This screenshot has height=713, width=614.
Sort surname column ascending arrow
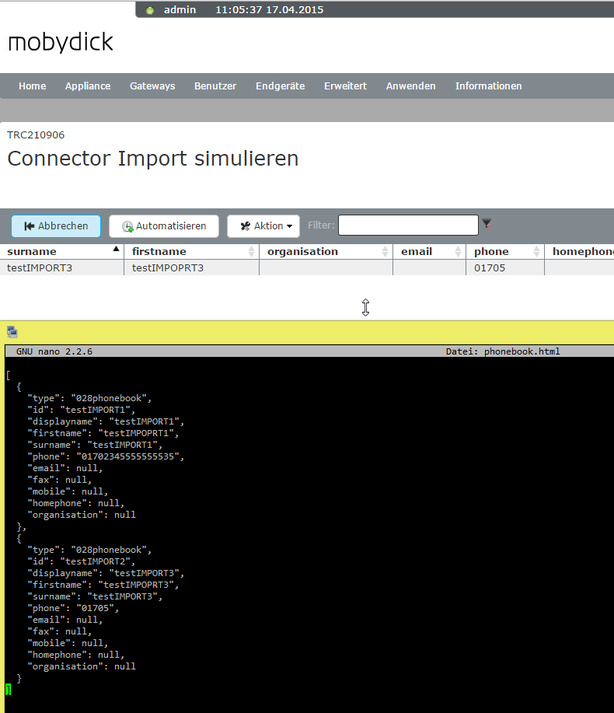pos(116,249)
